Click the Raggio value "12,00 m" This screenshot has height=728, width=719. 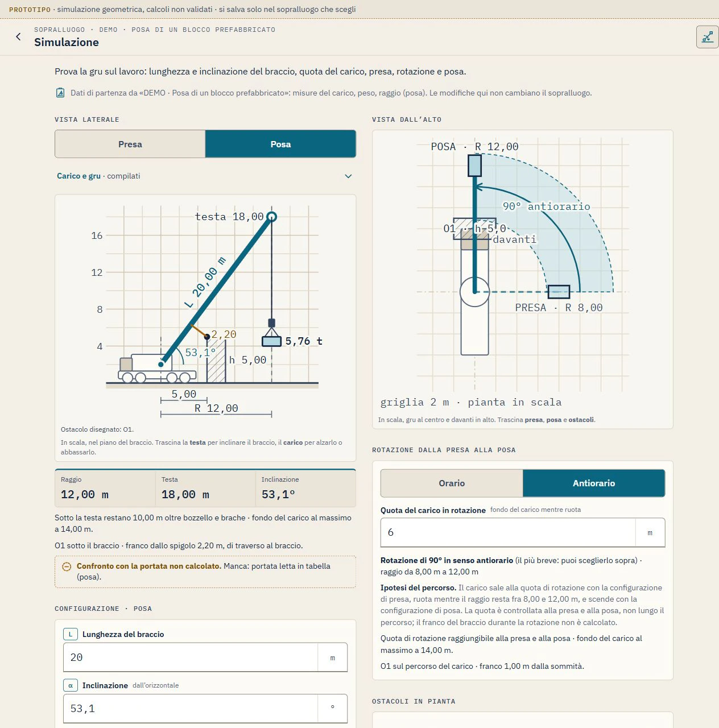coord(85,495)
